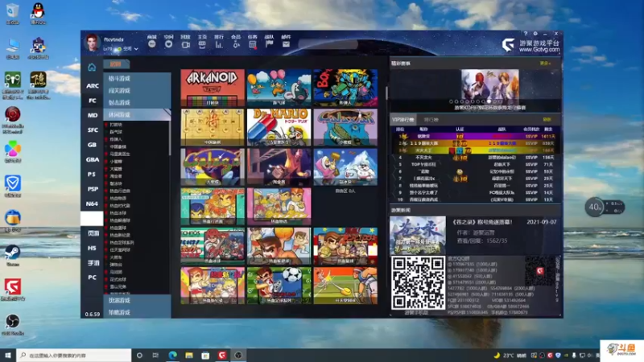
Task: Select the SFC platform tab
Action: (92, 130)
